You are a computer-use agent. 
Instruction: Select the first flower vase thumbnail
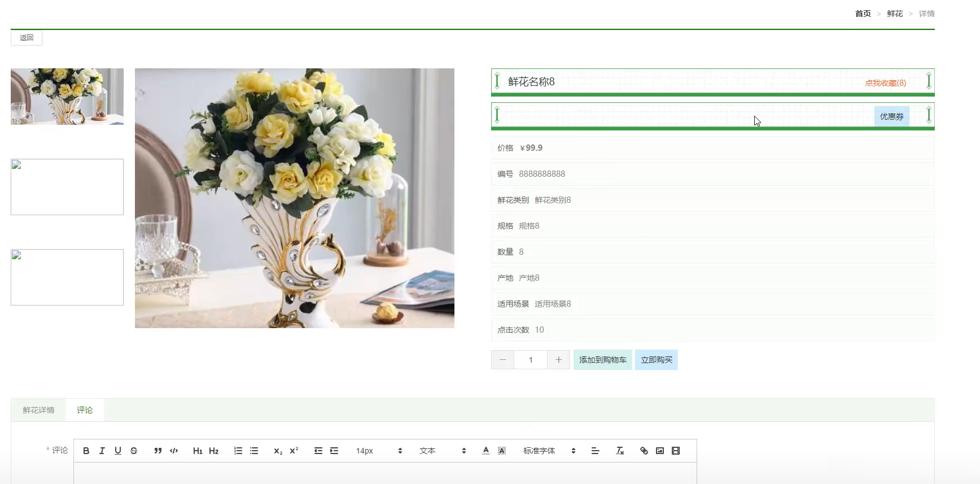coord(67,97)
